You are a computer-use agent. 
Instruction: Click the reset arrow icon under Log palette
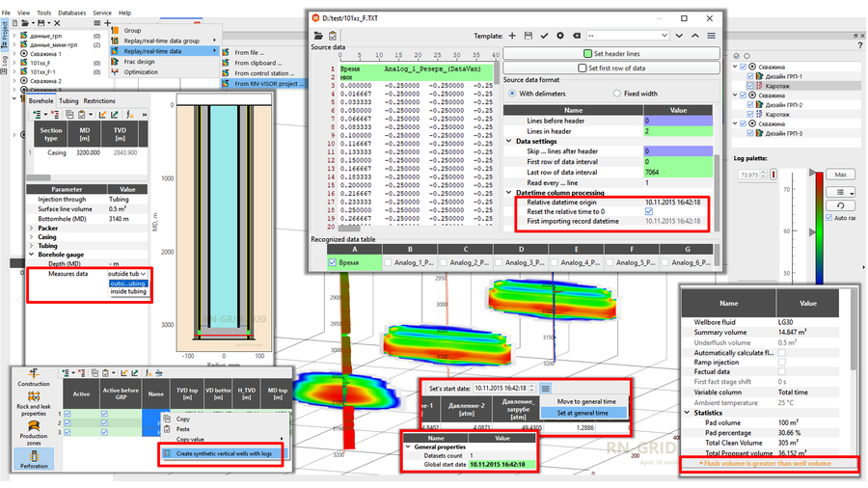[840, 205]
